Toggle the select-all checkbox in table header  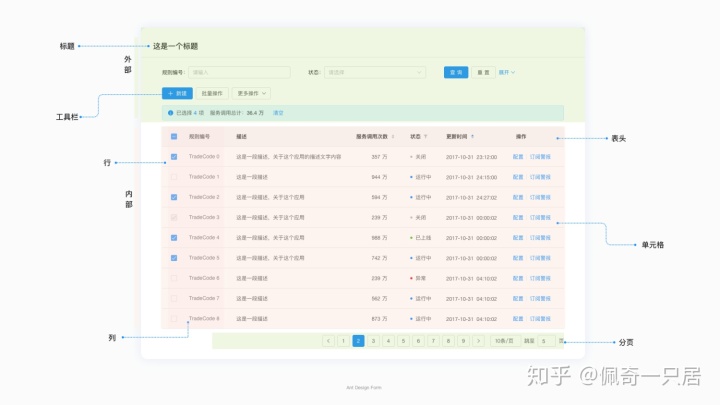point(174,136)
